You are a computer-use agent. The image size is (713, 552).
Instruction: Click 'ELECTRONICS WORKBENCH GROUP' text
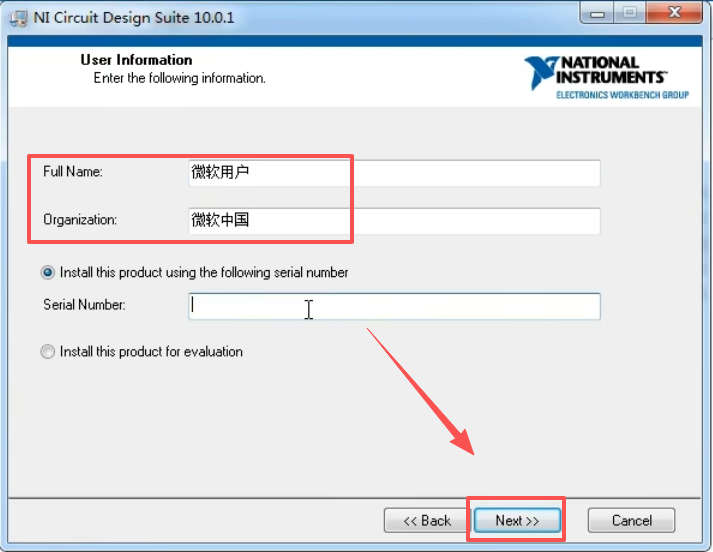point(623,95)
